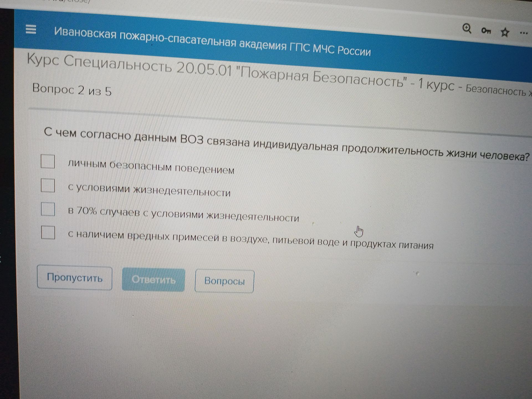Click answer text about вредных примесей
This screenshot has width=532, height=399.
click(x=251, y=240)
